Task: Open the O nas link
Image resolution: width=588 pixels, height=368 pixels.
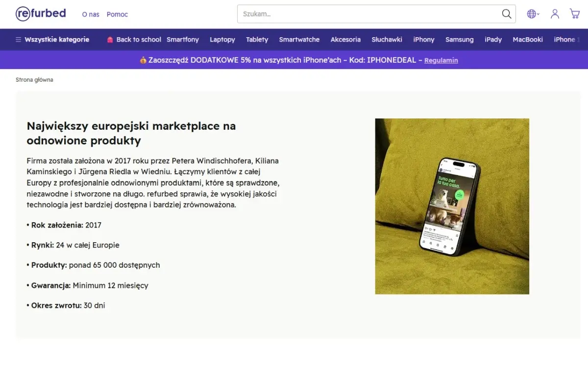Action: (91, 15)
